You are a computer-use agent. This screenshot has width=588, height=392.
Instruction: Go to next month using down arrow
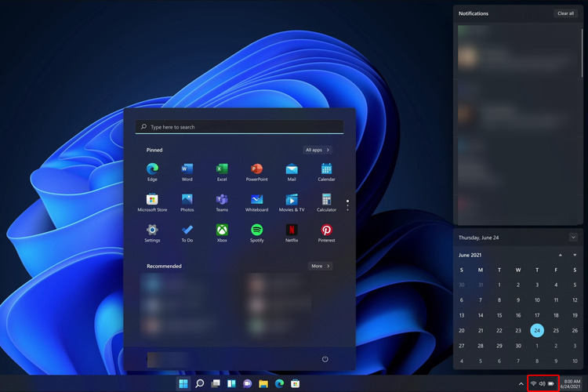click(x=575, y=256)
